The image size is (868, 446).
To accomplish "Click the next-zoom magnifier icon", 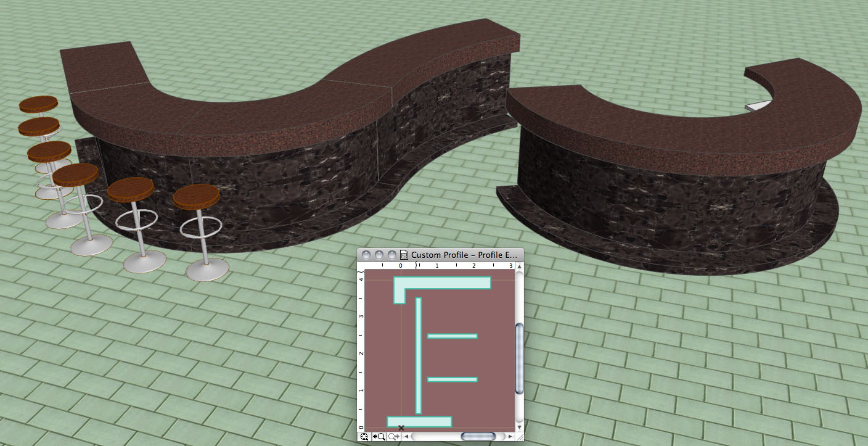I will point(392,436).
